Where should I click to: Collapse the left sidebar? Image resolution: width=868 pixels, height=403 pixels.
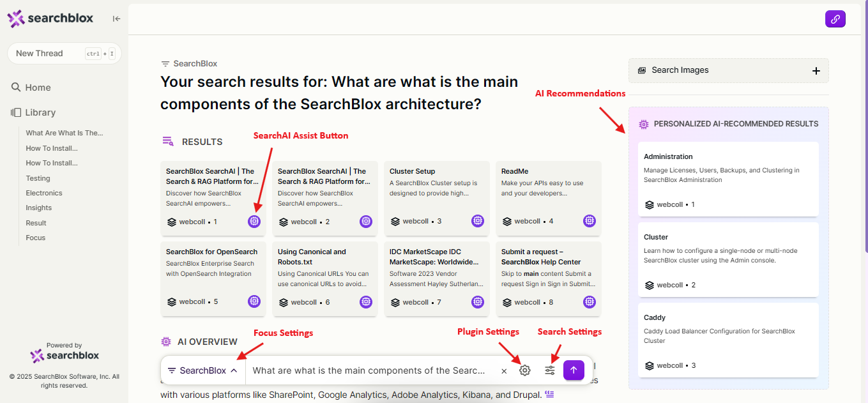[117, 19]
